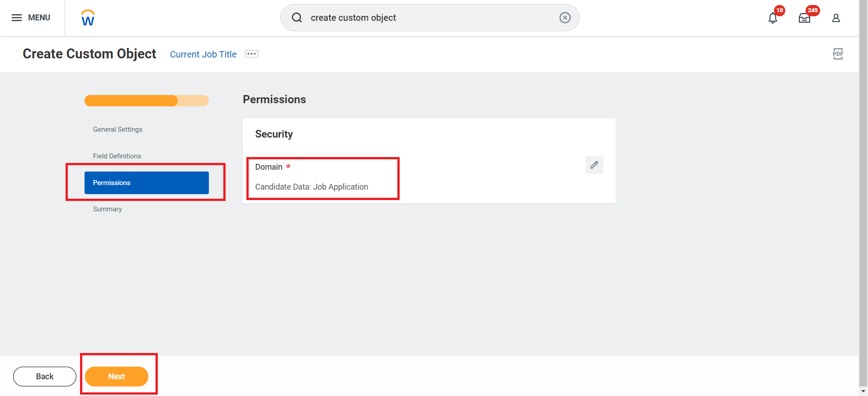Click the search magnifier icon
The height and width of the screenshot is (396, 868).
pos(297,17)
